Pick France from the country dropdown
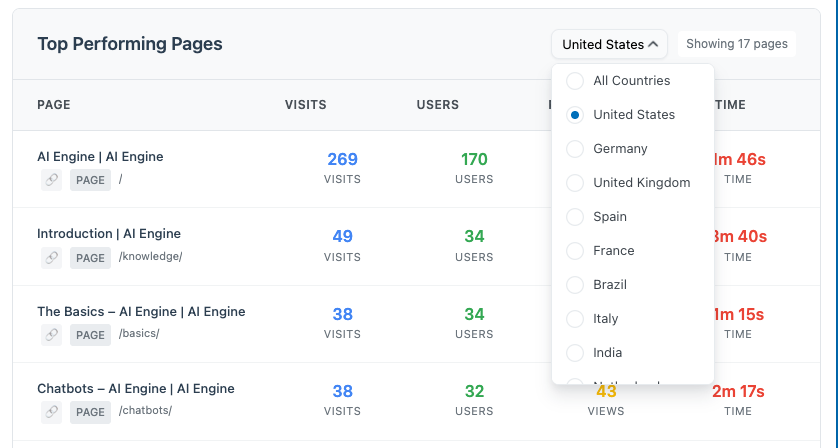The width and height of the screenshot is (838, 448). tap(575, 251)
